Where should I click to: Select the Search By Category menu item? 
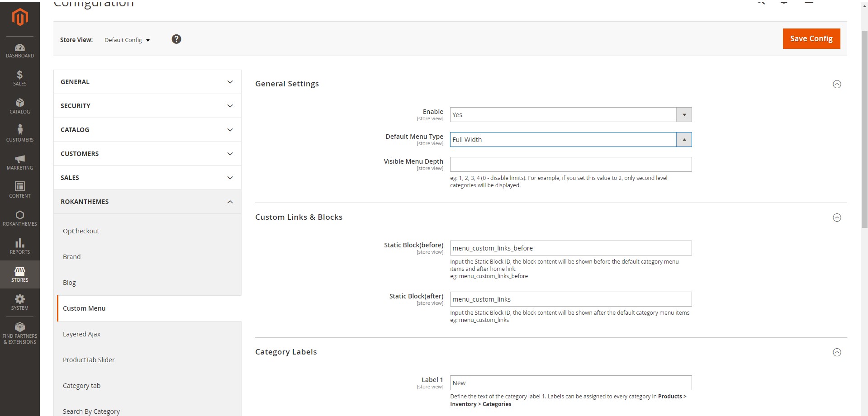pos(91,411)
